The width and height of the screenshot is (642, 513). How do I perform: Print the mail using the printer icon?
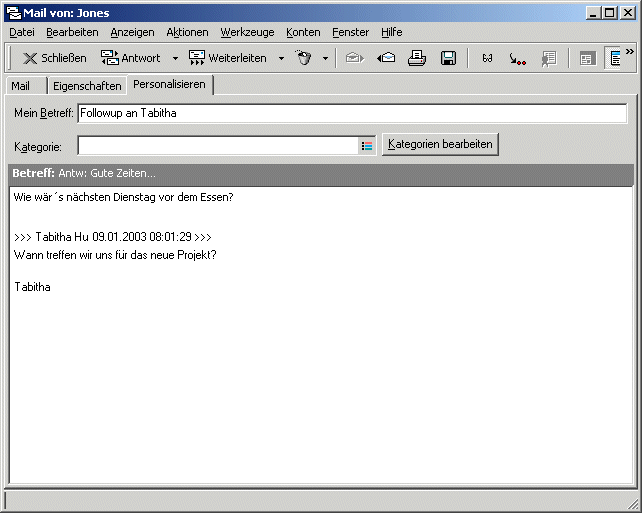[417, 58]
